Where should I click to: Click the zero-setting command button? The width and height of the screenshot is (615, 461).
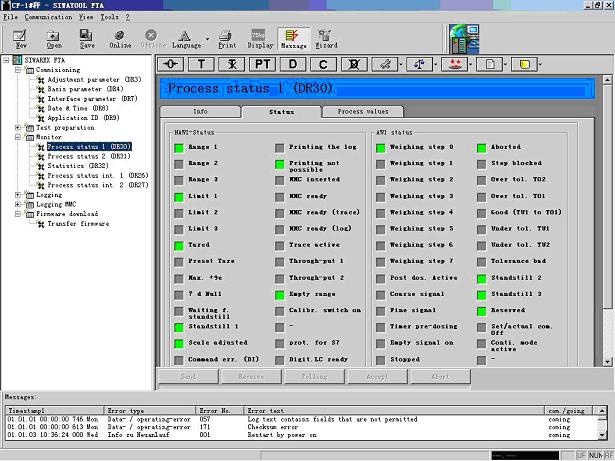point(171,64)
